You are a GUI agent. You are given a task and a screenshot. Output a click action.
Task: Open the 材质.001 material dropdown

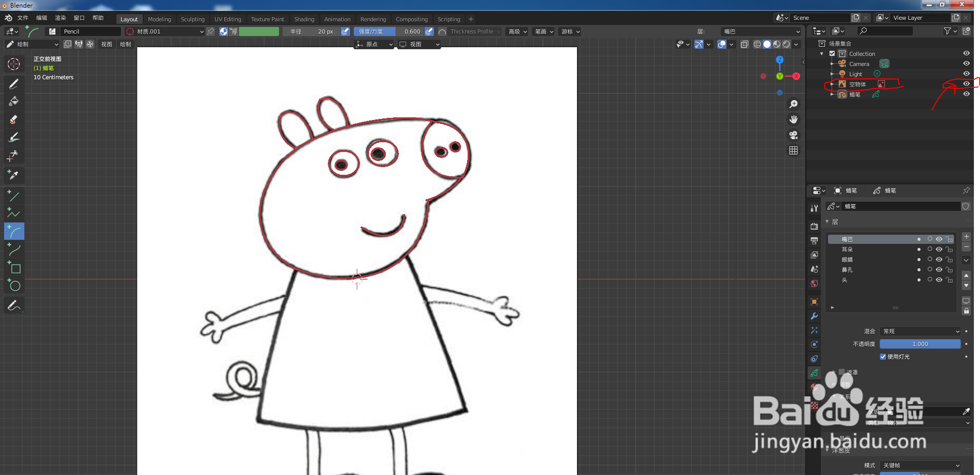point(165,31)
